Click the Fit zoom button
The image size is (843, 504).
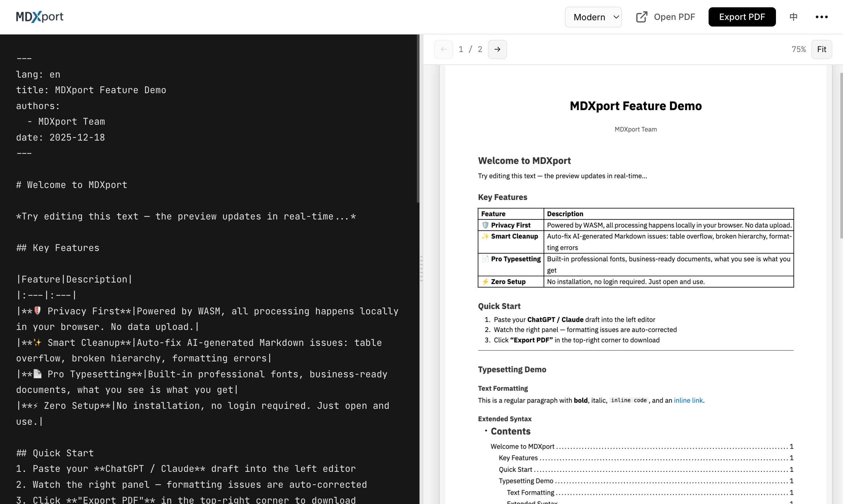pyautogui.click(x=821, y=49)
